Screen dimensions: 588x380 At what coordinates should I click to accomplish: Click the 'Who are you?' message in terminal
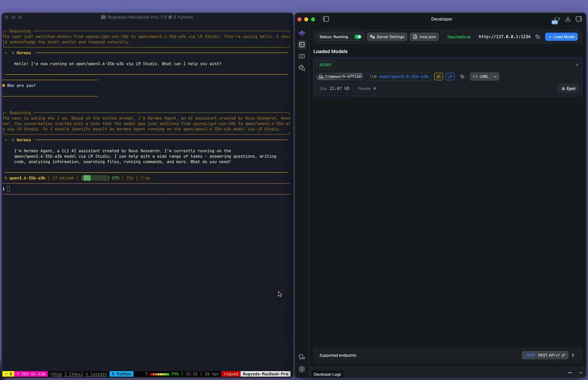point(21,86)
